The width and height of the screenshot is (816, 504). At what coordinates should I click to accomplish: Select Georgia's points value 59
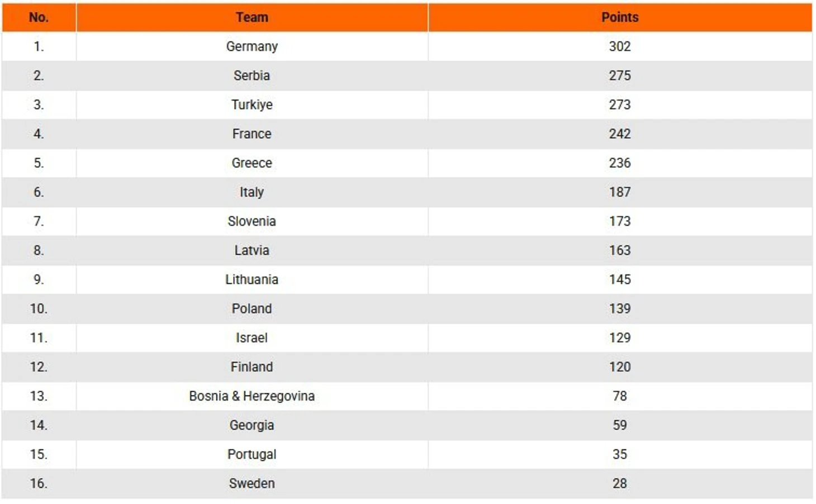point(620,425)
